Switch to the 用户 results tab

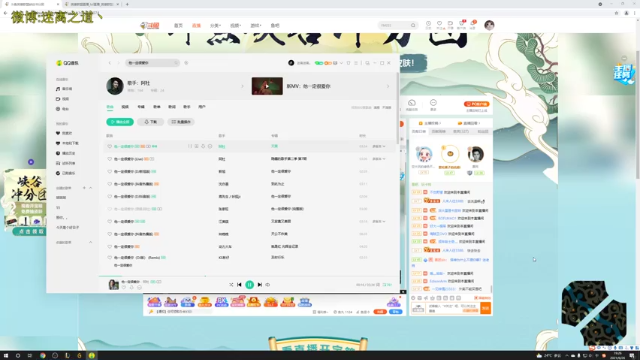202,107
